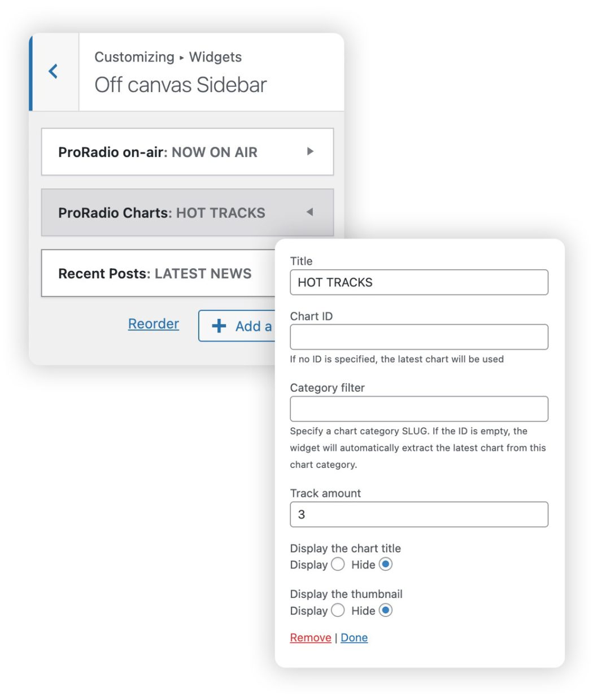Image resolution: width=593 pixels, height=700 pixels.
Task: Select Display for the thumbnail
Action: pos(338,610)
